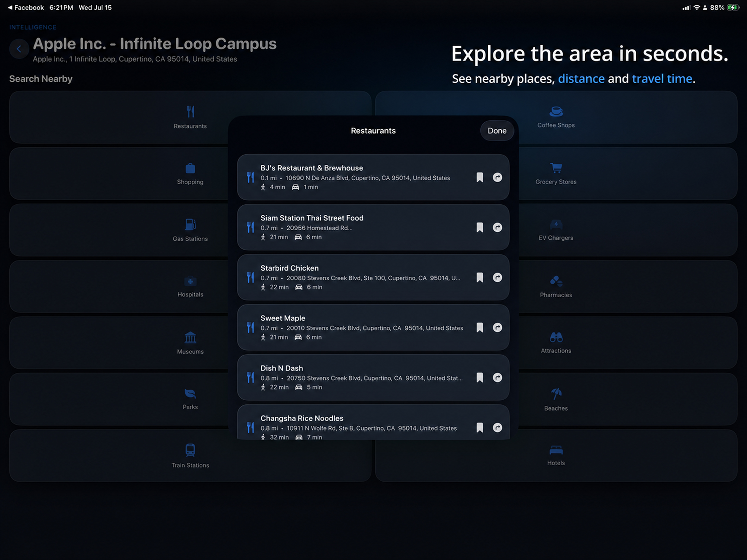
Task: Click the Museums label
Action: (191, 352)
